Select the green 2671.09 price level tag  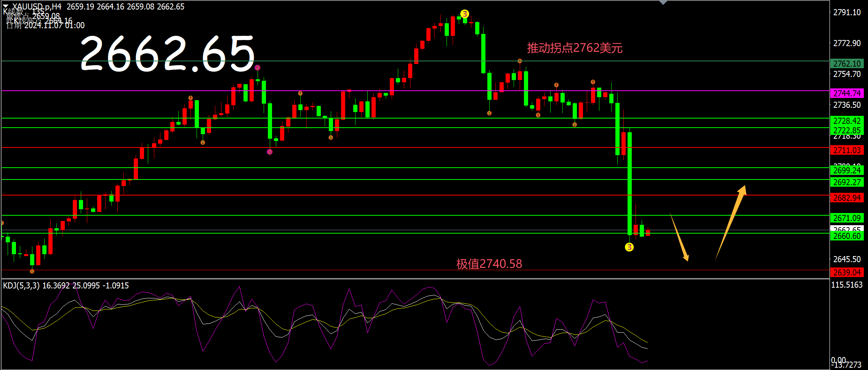pyautogui.click(x=847, y=218)
